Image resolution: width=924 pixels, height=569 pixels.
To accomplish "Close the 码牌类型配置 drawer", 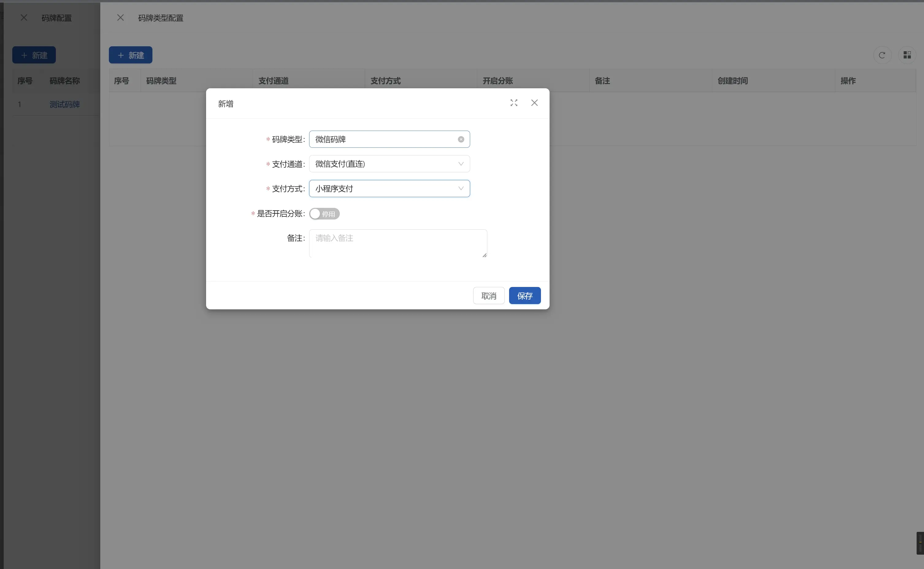I will point(121,18).
